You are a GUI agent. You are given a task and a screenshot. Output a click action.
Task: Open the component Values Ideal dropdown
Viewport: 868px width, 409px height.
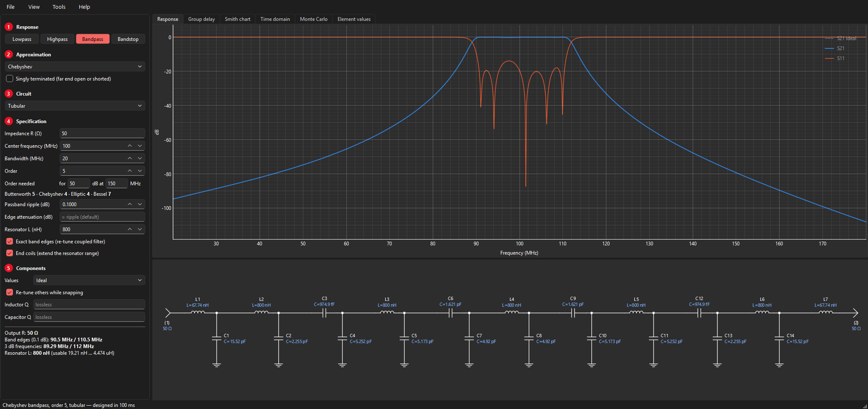point(89,280)
